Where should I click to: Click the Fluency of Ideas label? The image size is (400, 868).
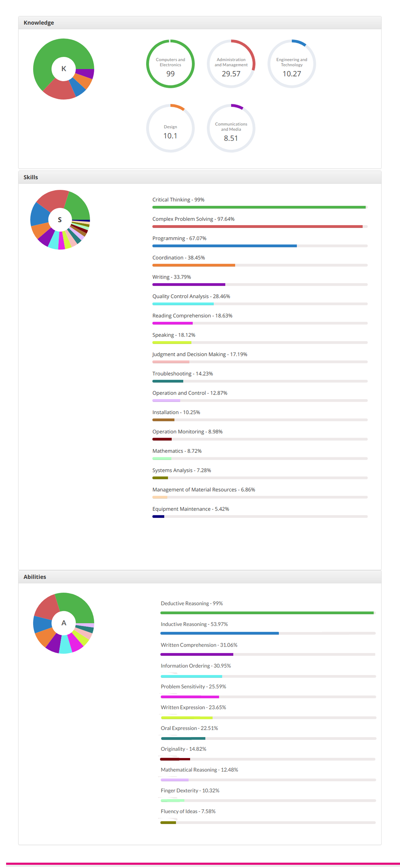(188, 811)
